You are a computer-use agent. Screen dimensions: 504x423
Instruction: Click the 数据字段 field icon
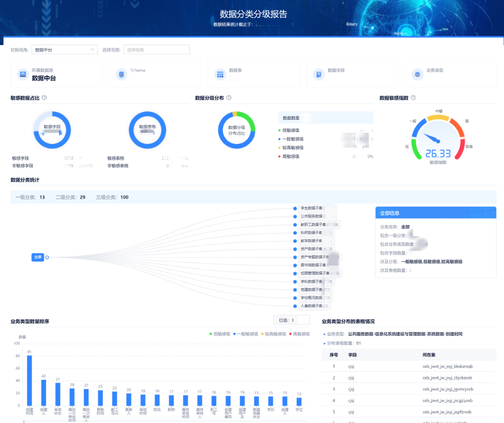[x=319, y=74]
